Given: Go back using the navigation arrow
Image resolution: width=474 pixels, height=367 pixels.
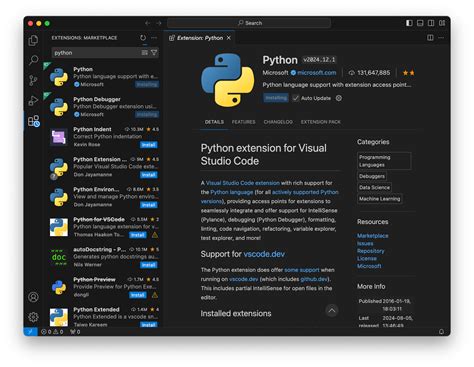Looking at the screenshot, I should coord(148,23).
